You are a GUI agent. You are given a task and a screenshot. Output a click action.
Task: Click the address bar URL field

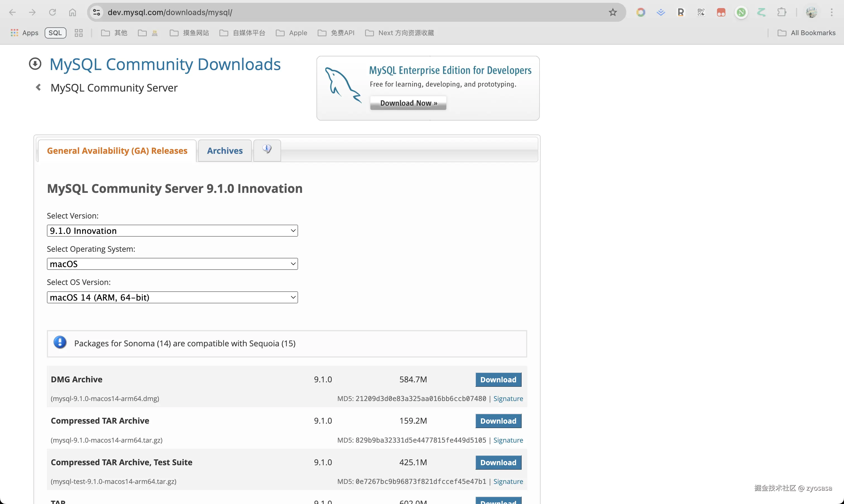pyautogui.click(x=340, y=13)
